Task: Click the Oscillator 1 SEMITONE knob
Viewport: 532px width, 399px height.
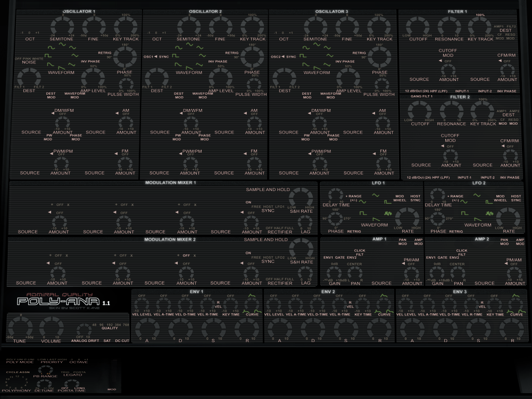Action: point(62,26)
